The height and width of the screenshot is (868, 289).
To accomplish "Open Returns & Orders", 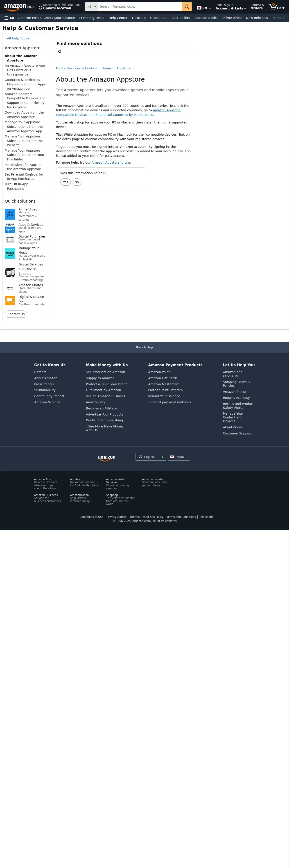I will click(257, 7).
